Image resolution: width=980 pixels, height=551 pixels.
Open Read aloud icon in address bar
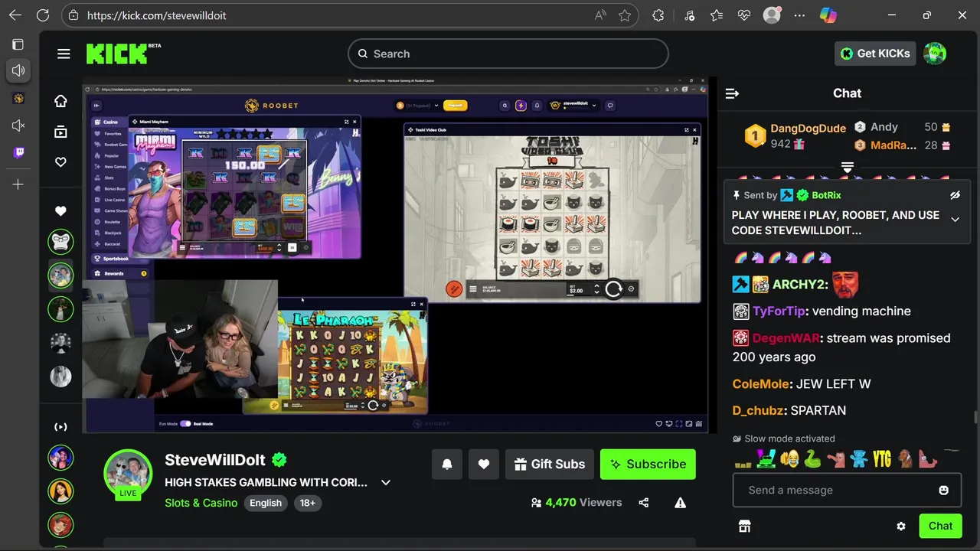coord(600,15)
